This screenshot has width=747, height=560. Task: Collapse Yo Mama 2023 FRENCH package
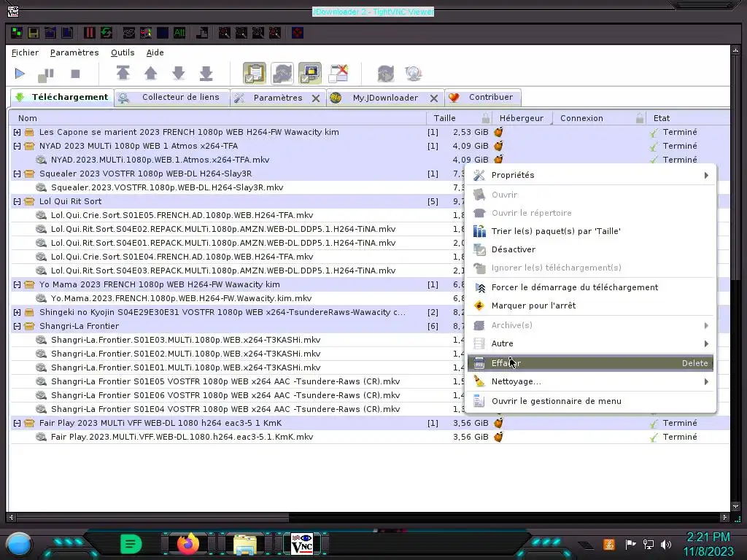tap(18, 284)
